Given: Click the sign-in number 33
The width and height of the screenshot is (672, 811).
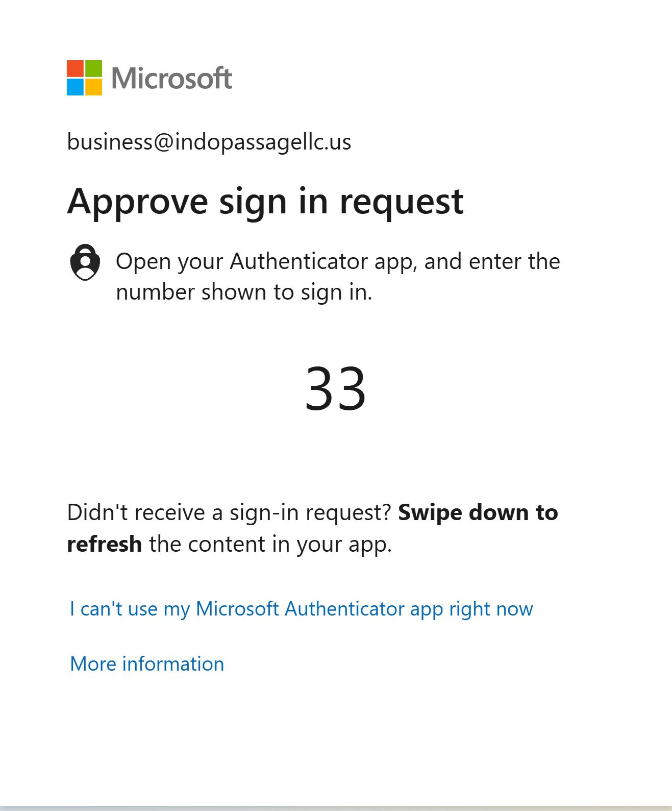Looking at the screenshot, I should tap(335, 388).
